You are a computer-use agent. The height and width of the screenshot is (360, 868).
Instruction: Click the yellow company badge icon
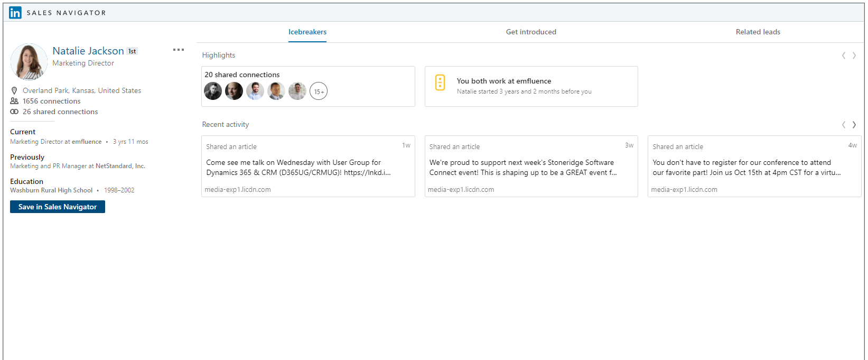(x=440, y=82)
